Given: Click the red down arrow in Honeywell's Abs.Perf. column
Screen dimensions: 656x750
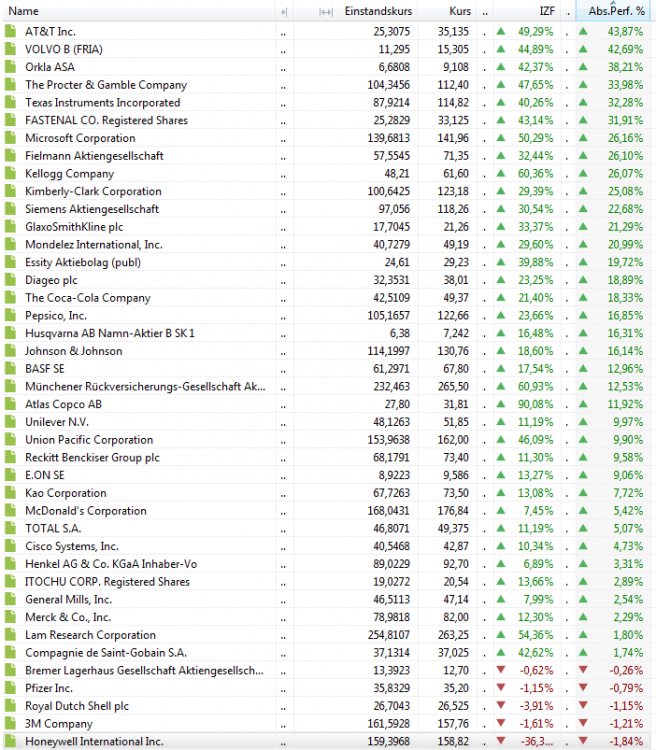Looking at the screenshot, I should click(x=583, y=741).
